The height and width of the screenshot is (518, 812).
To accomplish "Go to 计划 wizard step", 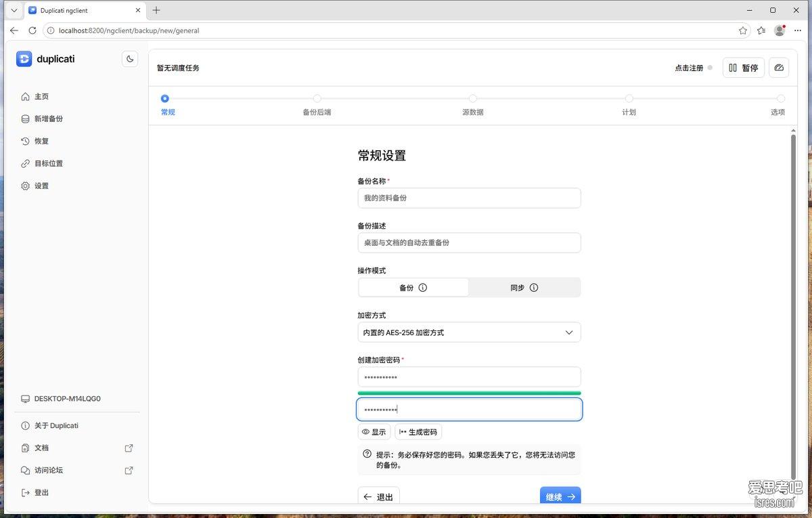I will [x=629, y=106].
